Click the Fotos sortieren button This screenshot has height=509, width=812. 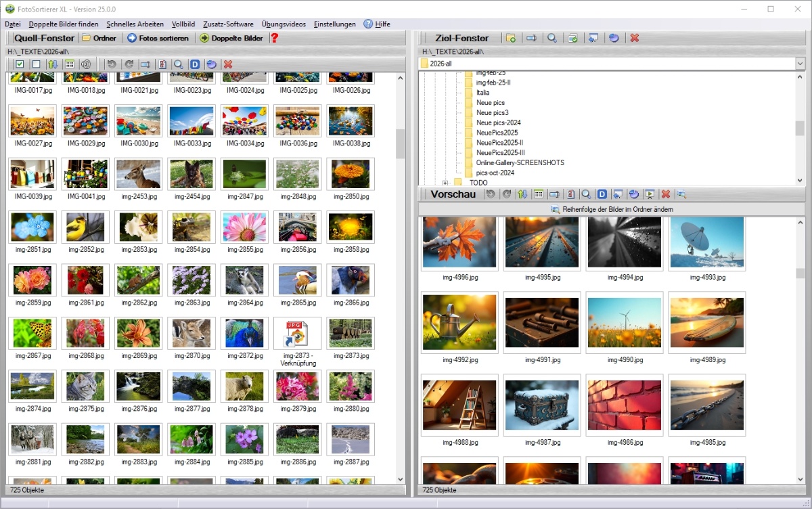coord(158,38)
